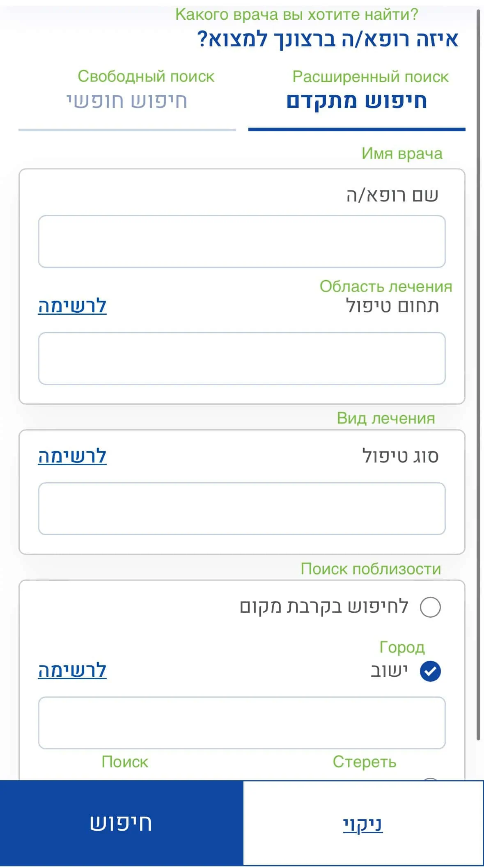This screenshot has width=484, height=868.
Task: Focus the תחום טיפול text field
Action: click(x=242, y=358)
